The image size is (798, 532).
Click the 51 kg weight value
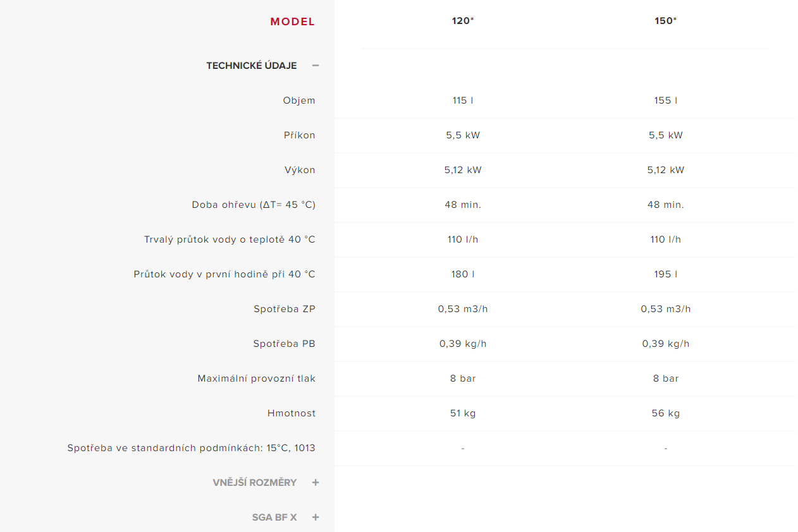tap(463, 413)
